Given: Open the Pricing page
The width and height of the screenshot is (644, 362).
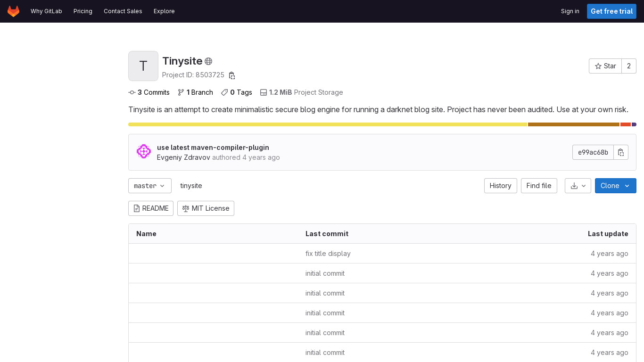Looking at the screenshot, I should click(x=83, y=11).
